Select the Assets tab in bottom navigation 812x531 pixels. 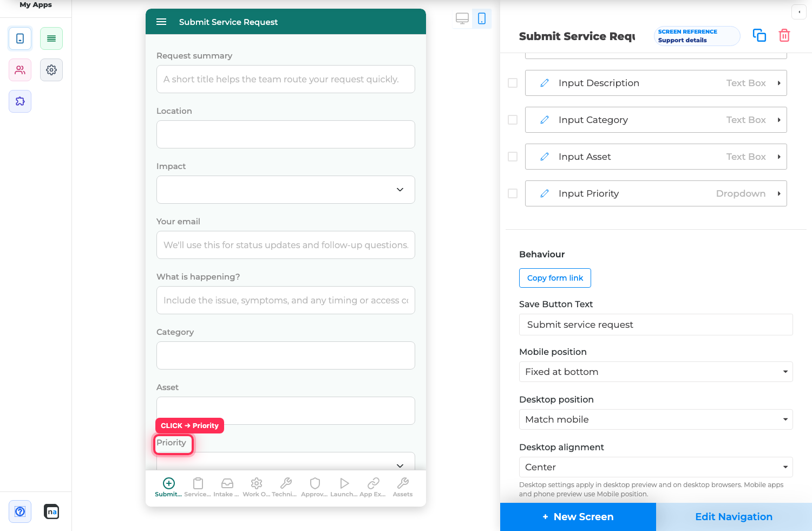(403, 487)
